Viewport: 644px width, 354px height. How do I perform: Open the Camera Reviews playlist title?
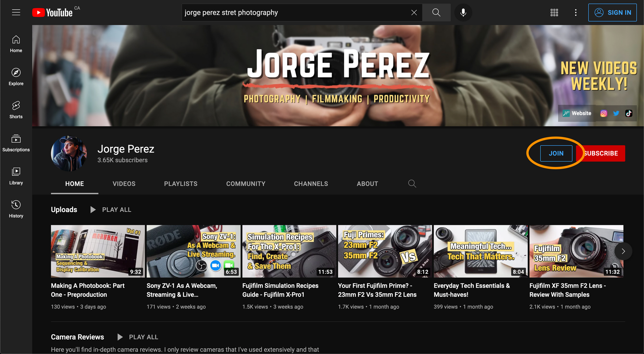tap(77, 337)
